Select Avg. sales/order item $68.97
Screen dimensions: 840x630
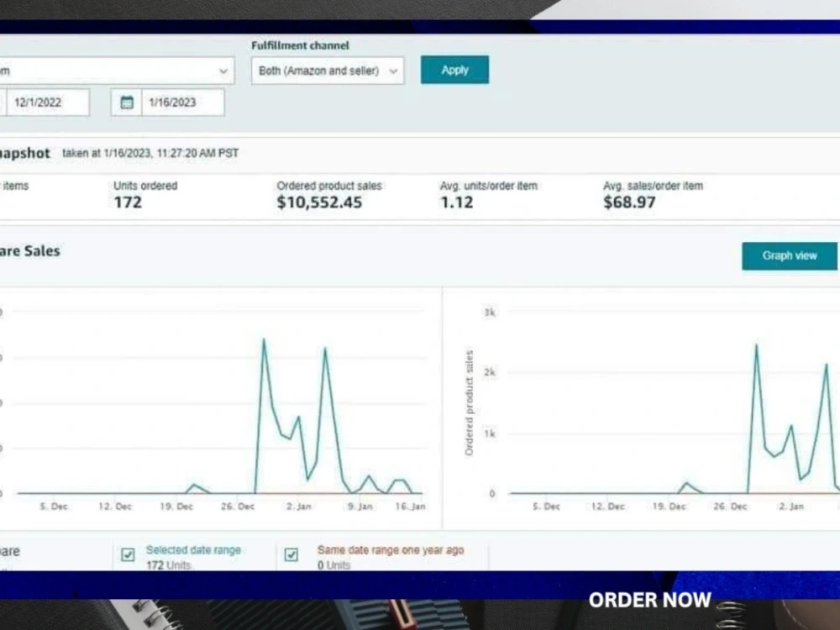coord(629,202)
